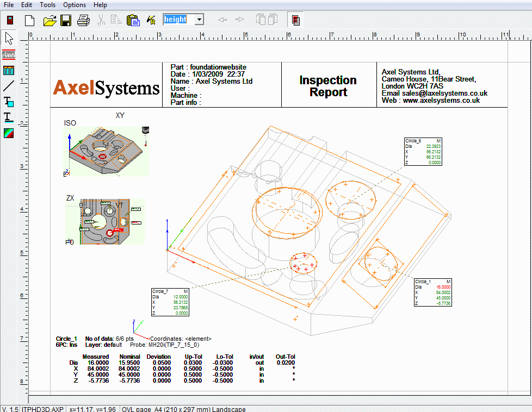Select the arrow pointer tool
Image resolution: width=532 pixels, height=412 pixels.
coord(9,39)
